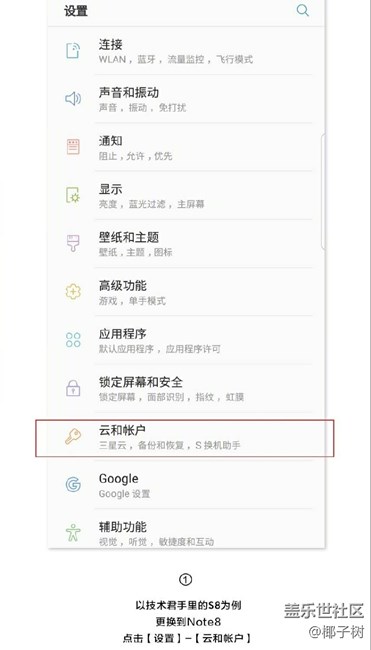The height and width of the screenshot is (650, 371).
Task: Select the 锁定屏幕和安全 label
Action: pyautogui.click(x=141, y=382)
